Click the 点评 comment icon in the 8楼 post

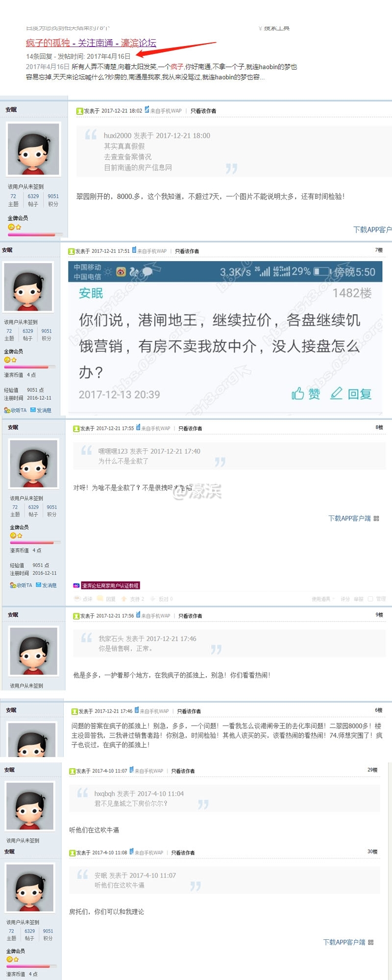tap(77, 599)
